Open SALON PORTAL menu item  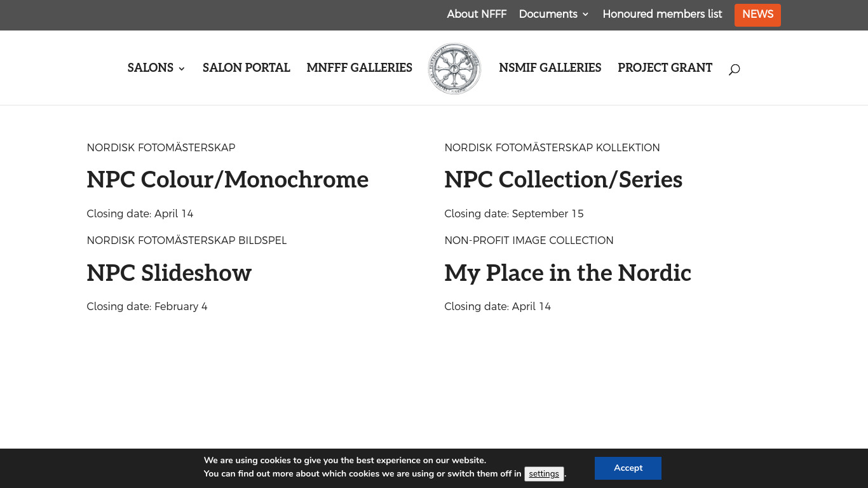[247, 68]
